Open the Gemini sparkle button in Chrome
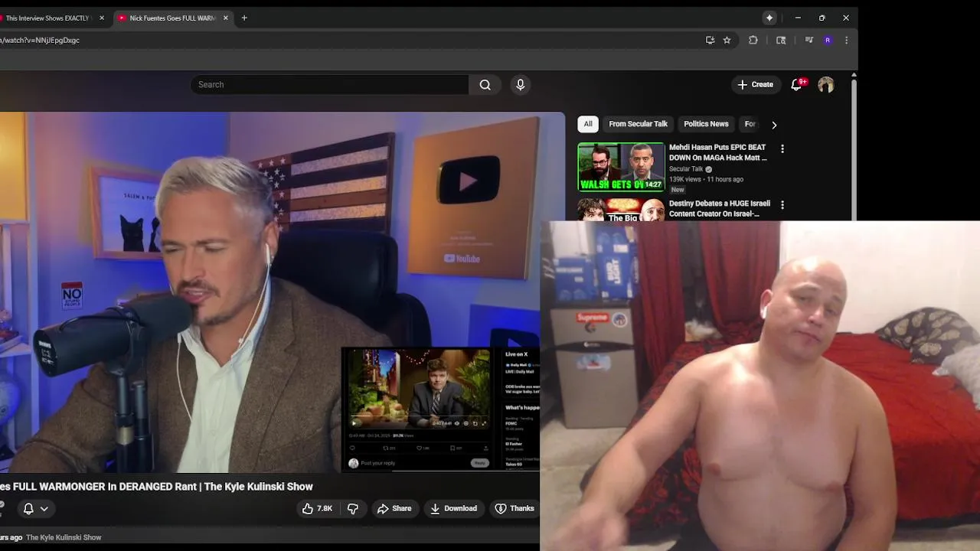Viewport: 980px width, 551px height. pos(769,18)
